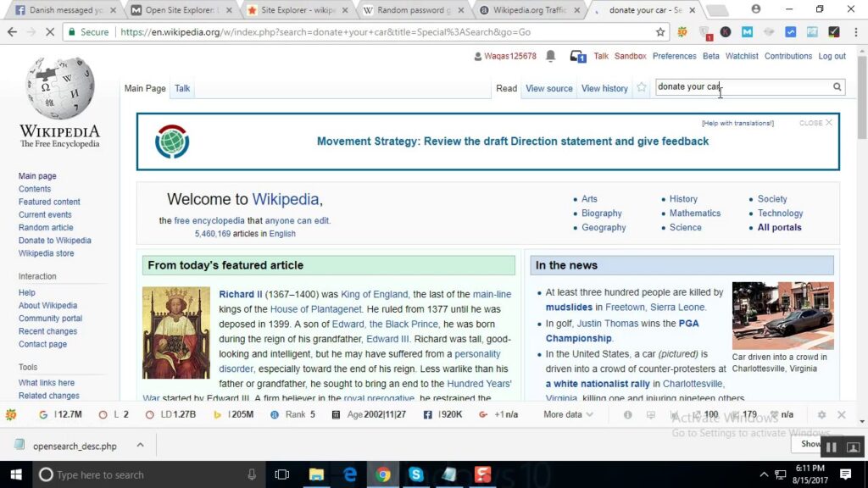Stop loading the page with X button

(x=50, y=32)
